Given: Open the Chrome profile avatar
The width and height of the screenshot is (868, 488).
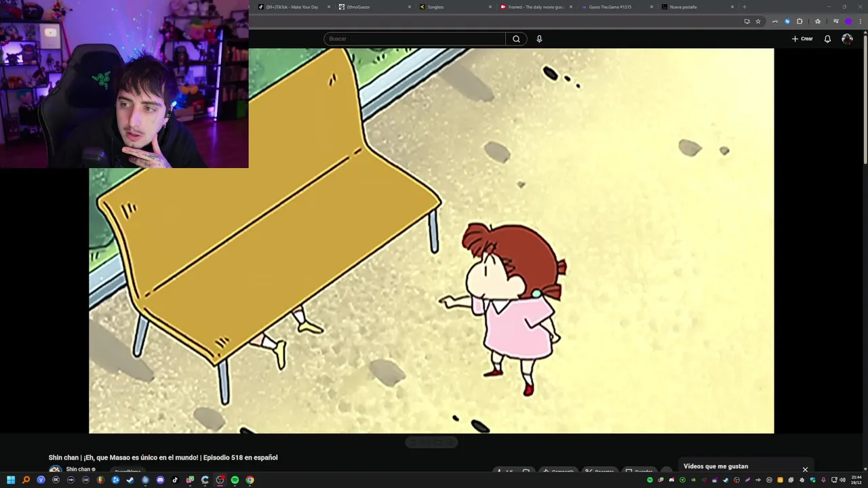Looking at the screenshot, I should pos(848,21).
